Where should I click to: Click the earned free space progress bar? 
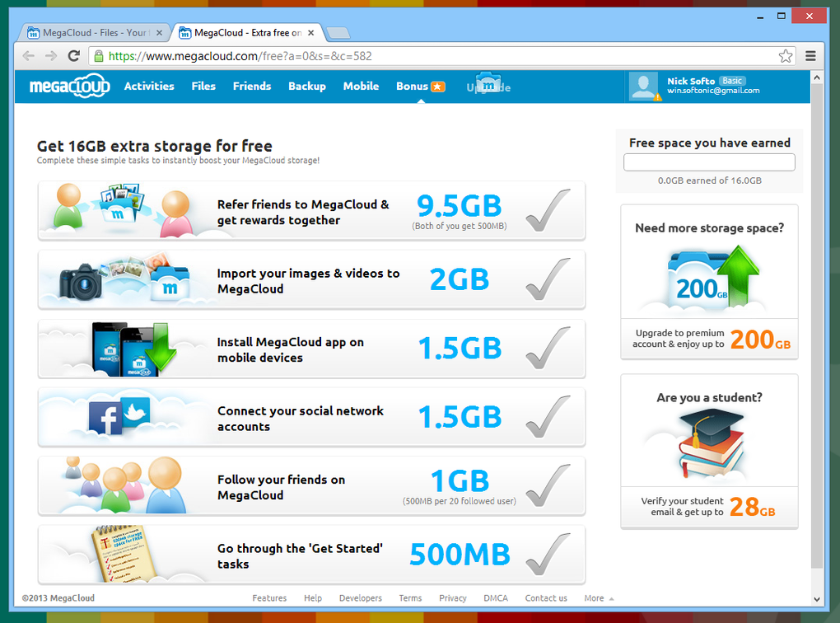[x=709, y=162]
